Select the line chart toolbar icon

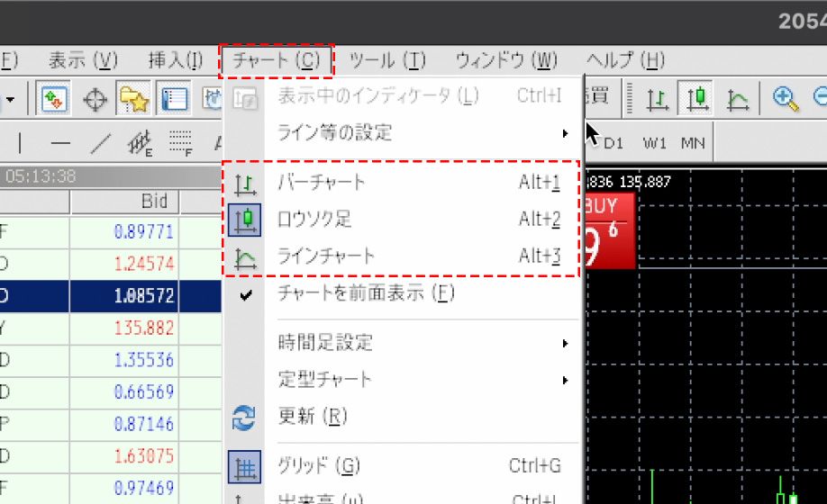pyautogui.click(x=738, y=98)
